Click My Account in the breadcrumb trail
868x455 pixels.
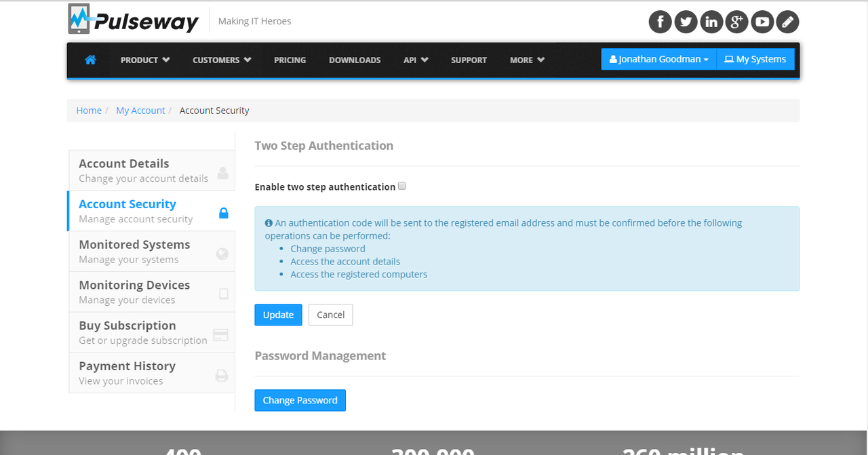(x=140, y=110)
